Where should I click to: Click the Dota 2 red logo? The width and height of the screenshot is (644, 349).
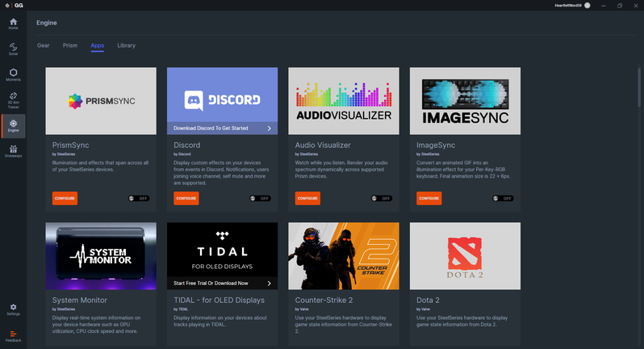[x=465, y=253]
